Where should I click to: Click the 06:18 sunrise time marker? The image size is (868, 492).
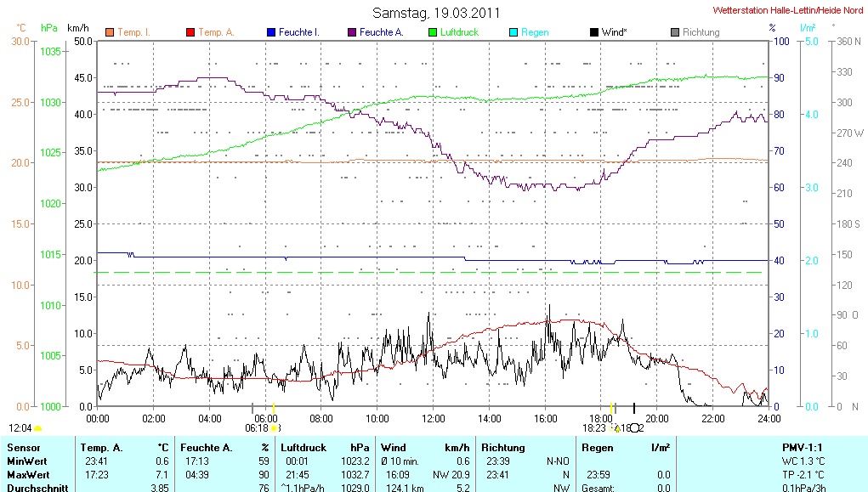click(x=256, y=428)
